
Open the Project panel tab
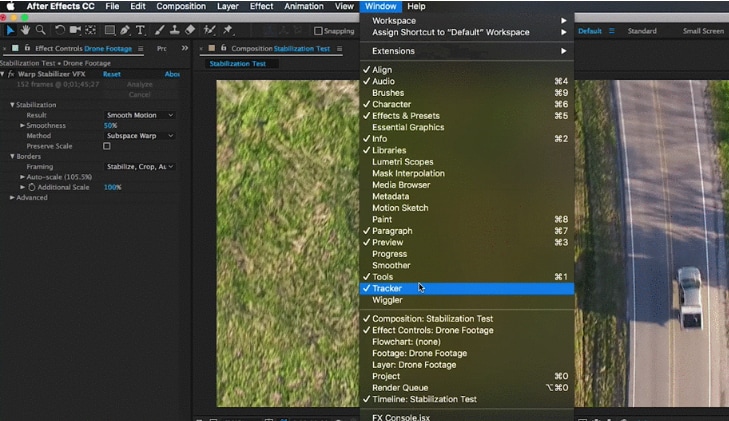pyautogui.click(x=162, y=48)
